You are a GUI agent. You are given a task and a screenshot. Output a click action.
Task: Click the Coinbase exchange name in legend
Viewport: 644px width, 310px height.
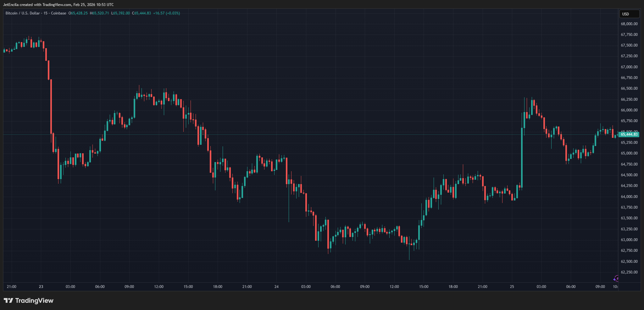(58, 13)
